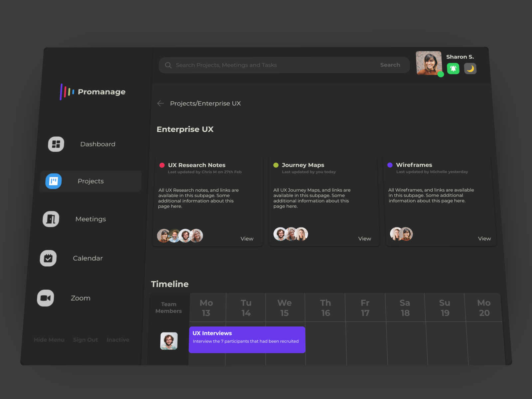Viewport: 532px width, 399px height.
Task: Click Sign Out in the sidebar footer
Action: click(85, 339)
